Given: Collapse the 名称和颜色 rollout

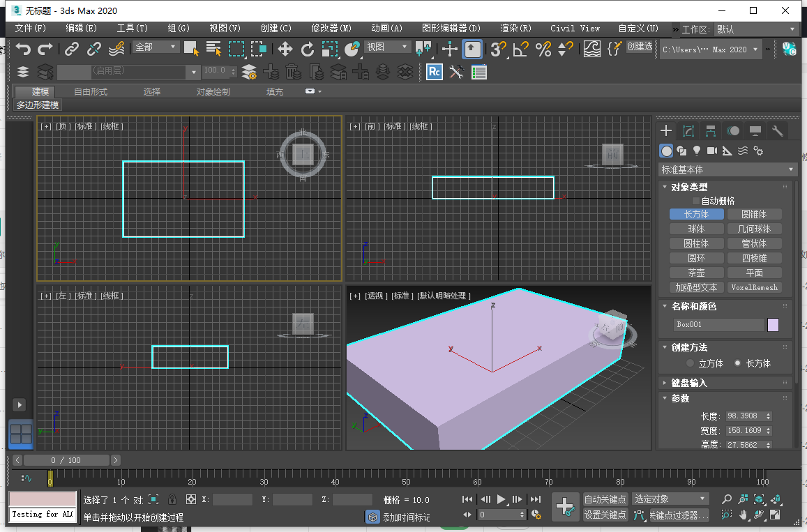Looking at the screenshot, I should point(693,306).
